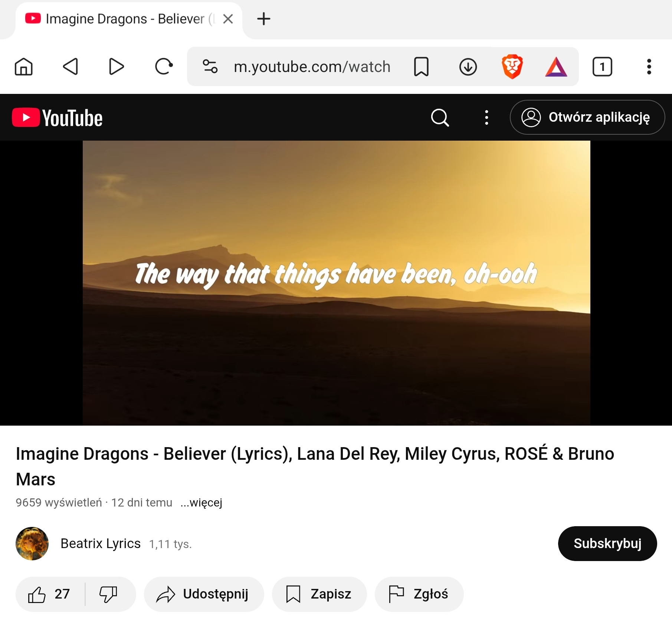The image size is (672, 626).
Task: Open YouTube search
Action: pos(440,118)
